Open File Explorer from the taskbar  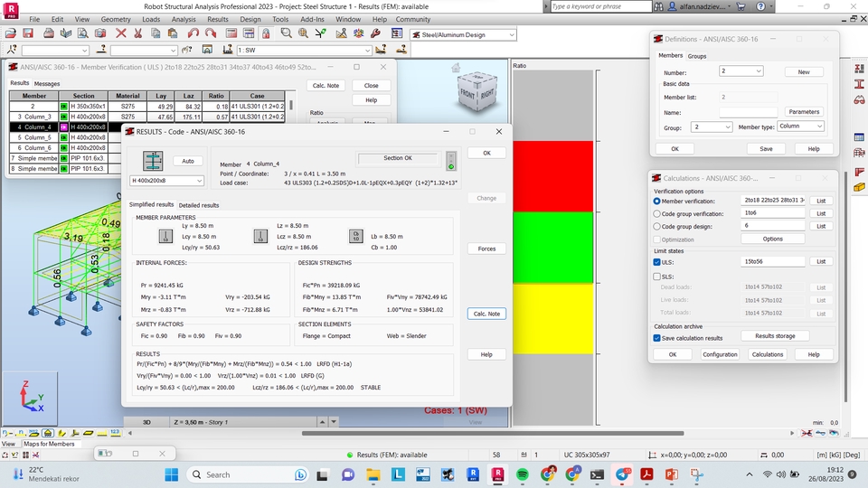coord(373,474)
